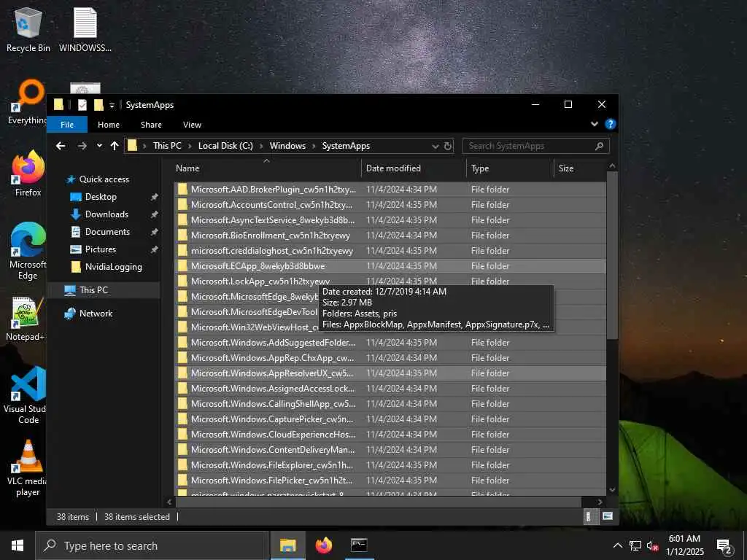Sort by the Type column header
Screen dimensions: 747x560
pyautogui.click(x=510, y=168)
